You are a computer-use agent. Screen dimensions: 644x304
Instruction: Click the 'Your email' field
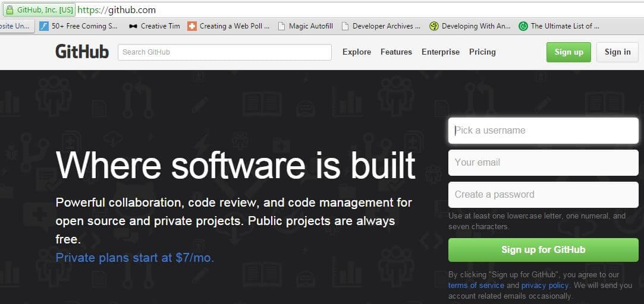click(544, 163)
